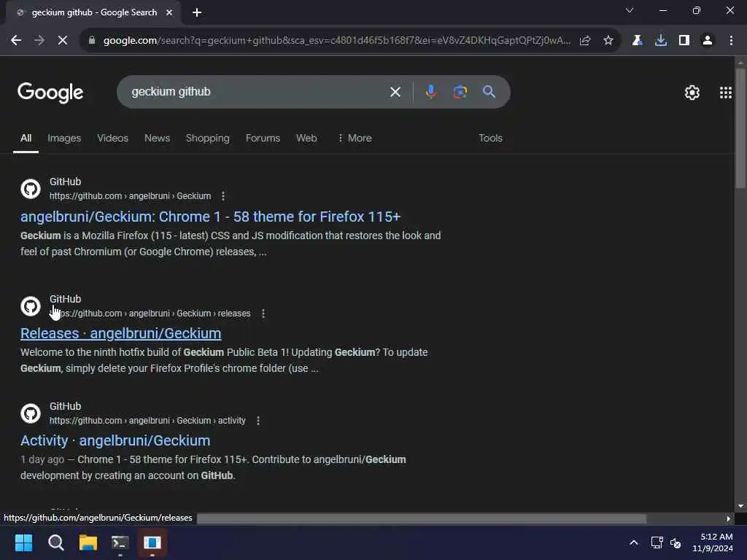Open the Google apps grid

point(726,93)
